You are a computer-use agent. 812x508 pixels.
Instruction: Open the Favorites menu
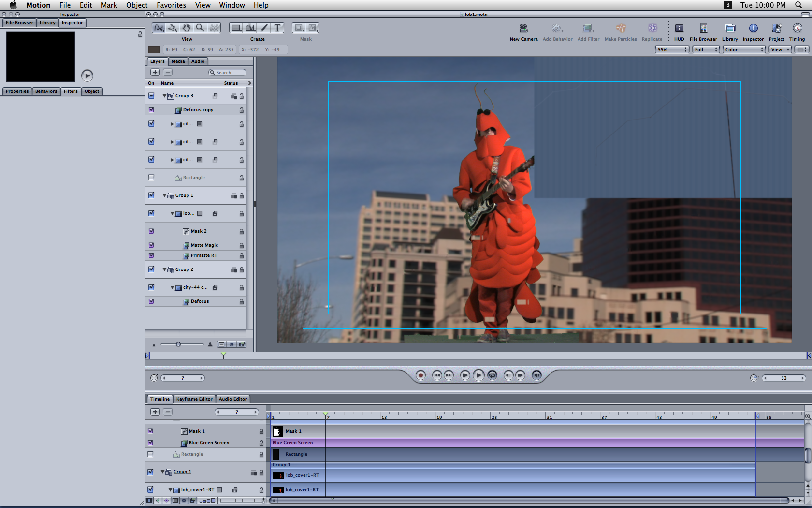171,5
